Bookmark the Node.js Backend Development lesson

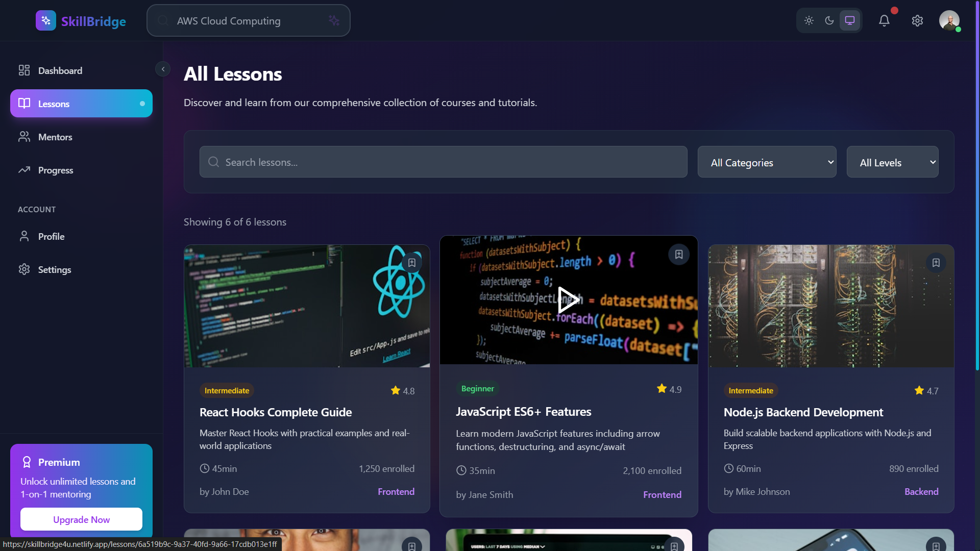(936, 263)
